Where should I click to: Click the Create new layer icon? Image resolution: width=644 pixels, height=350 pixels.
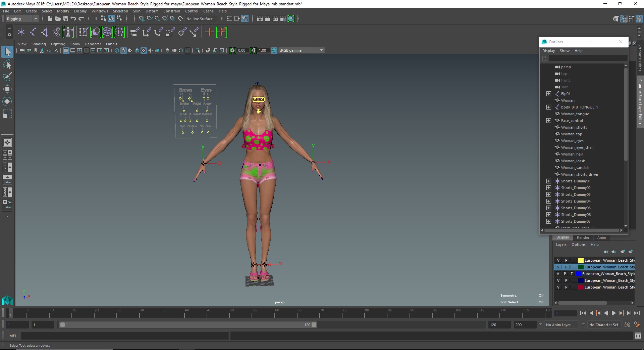point(623,252)
